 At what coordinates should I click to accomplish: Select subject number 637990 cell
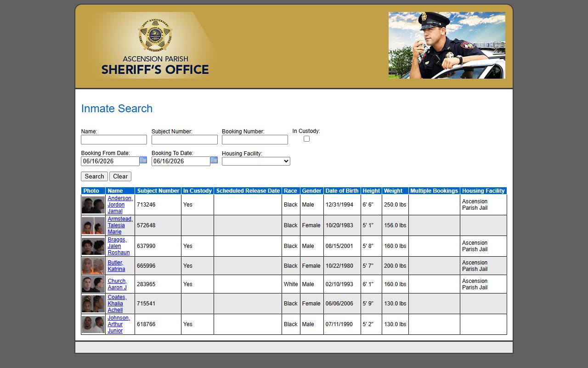[158, 246]
